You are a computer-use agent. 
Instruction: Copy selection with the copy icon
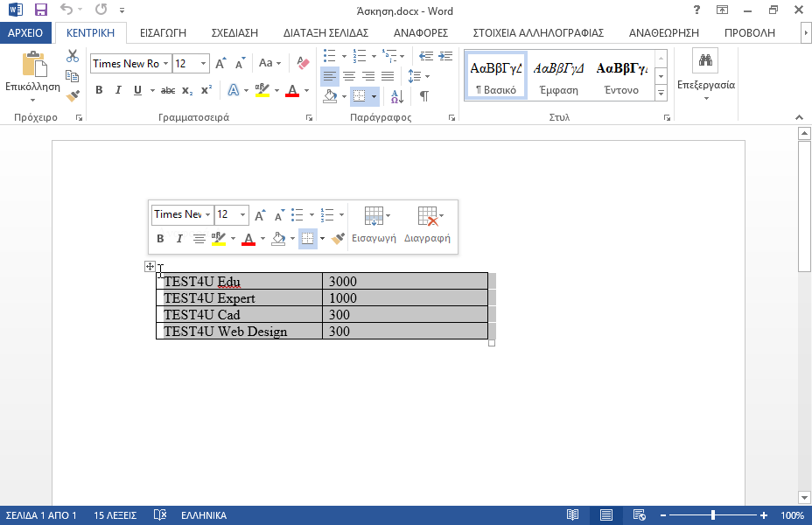click(x=73, y=76)
